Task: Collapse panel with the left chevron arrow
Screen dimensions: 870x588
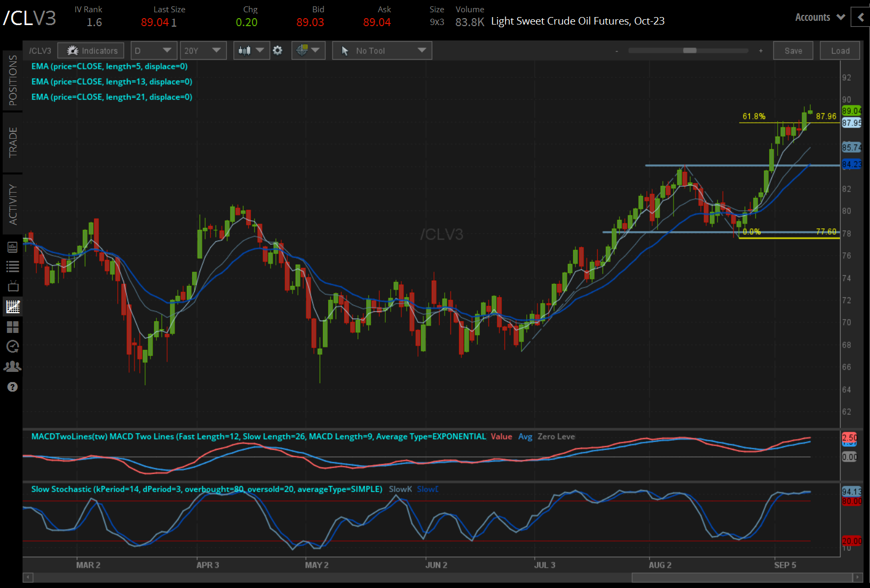Action: pyautogui.click(x=860, y=17)
